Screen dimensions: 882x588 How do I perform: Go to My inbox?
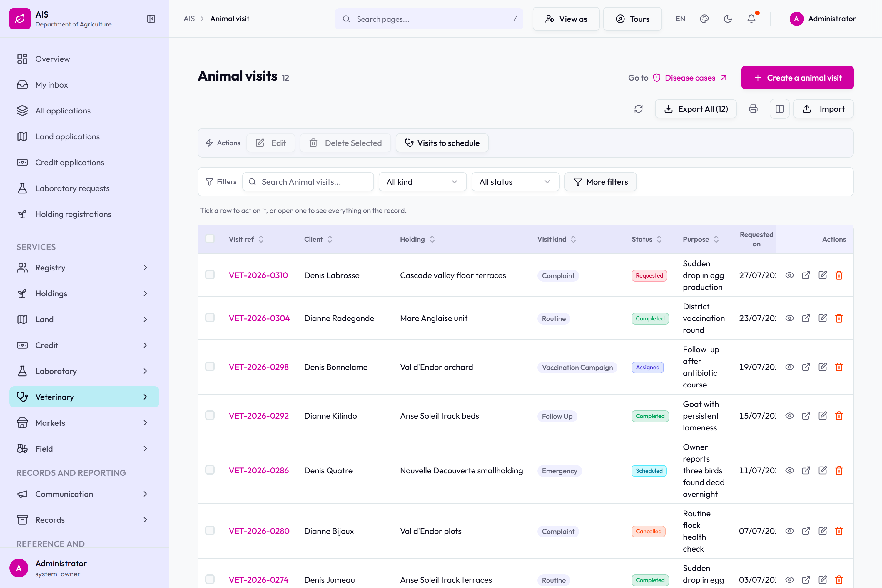[x=84, y=85]
